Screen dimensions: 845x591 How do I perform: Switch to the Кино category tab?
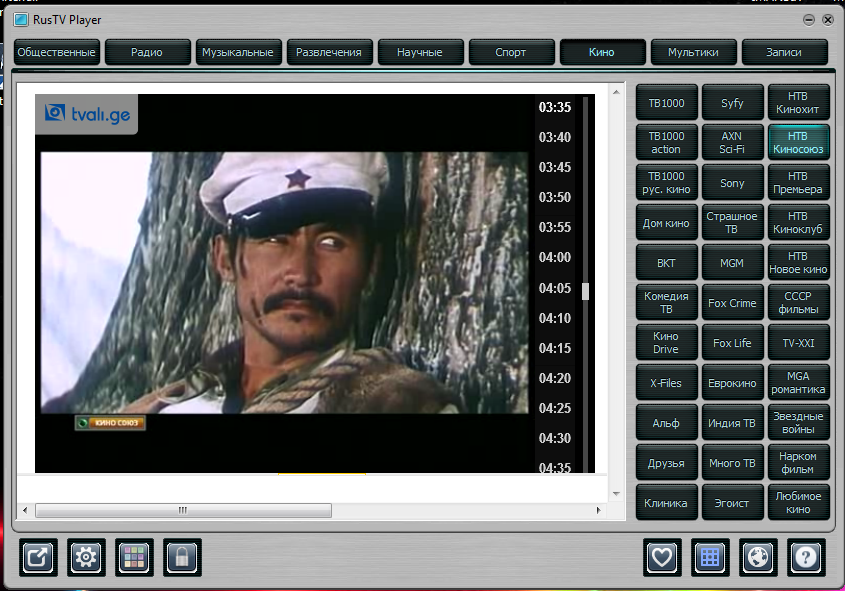point(602,52)
